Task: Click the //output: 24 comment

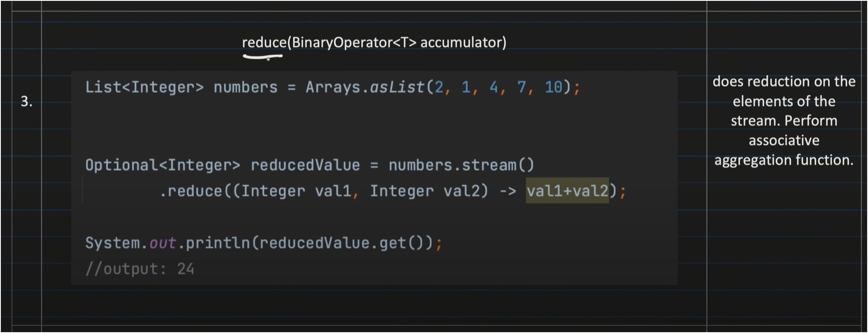Action: click(x=140, y=269)
